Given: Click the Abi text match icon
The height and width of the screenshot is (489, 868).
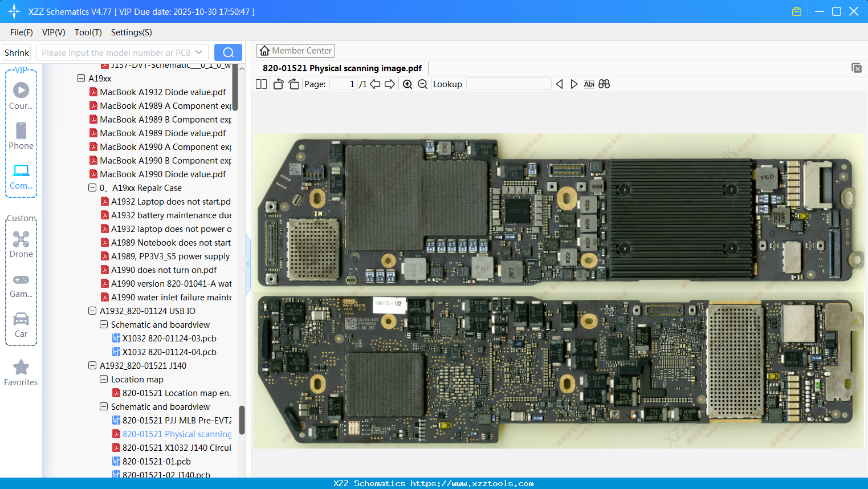Looking at the screenshot, I should tap(589, 84).
